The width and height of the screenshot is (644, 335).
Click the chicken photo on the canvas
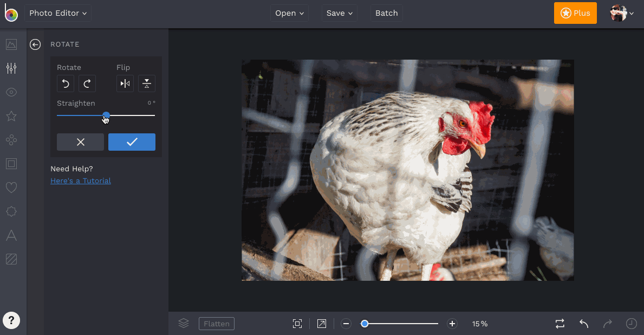[408, 170]
